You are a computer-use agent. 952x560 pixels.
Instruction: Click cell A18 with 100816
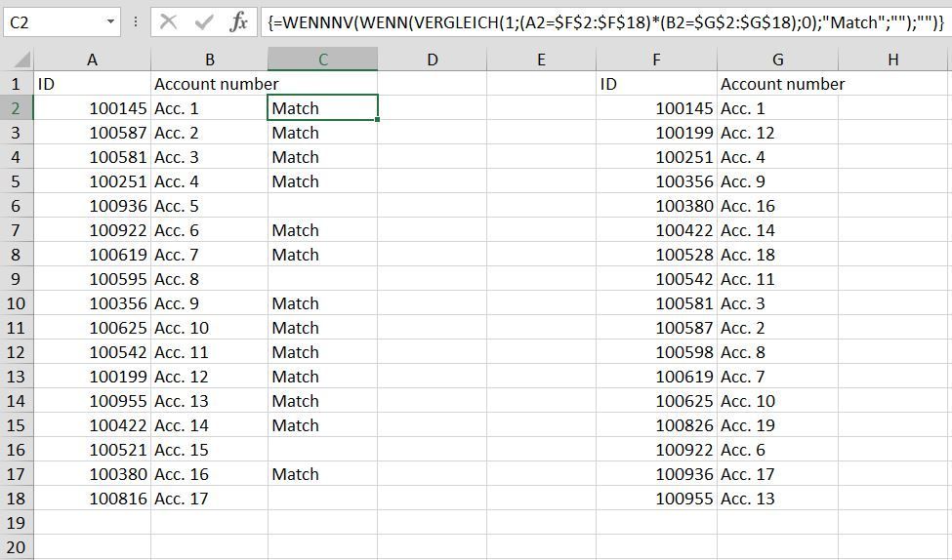pos(93,499)
